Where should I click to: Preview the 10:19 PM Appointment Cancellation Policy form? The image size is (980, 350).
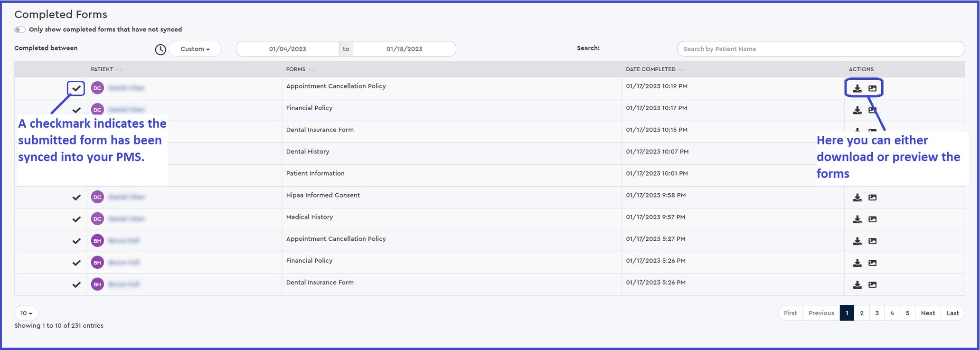872,88
